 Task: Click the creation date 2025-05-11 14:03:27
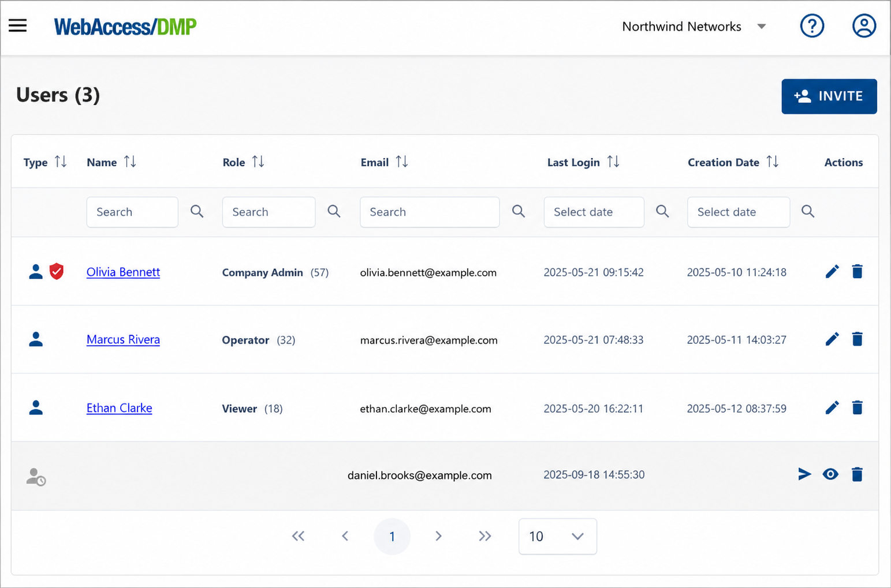point(737,340)
